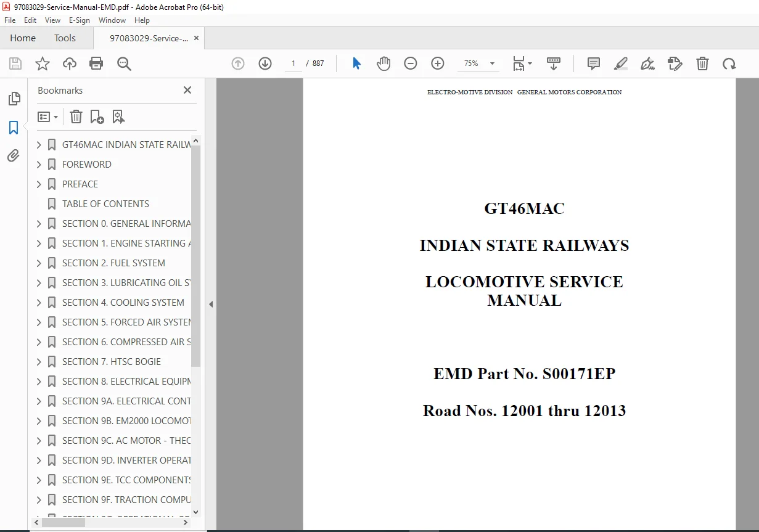Open SECTION 6. COMPRESSED AIR bookmark

pos(126,342)
